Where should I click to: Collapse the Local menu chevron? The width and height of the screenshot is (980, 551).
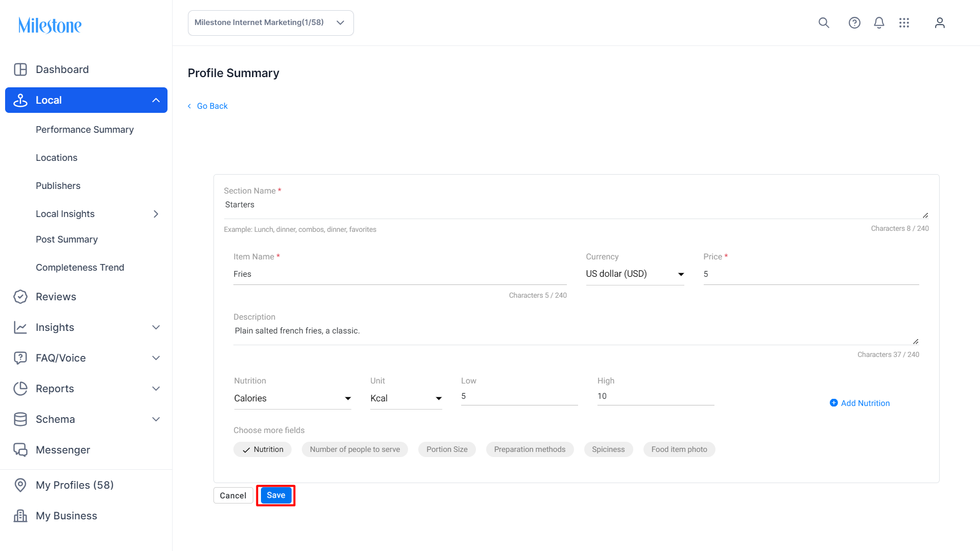tap(156, 100)
